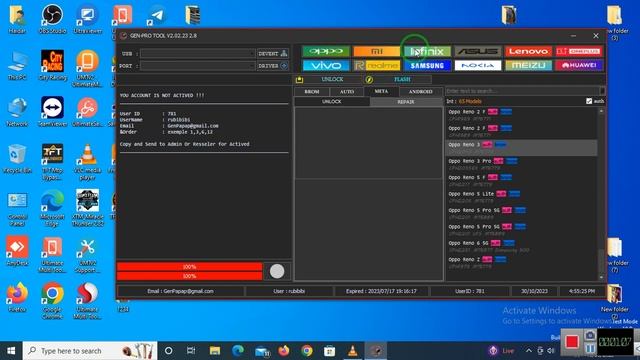
Task: Select Oppo Reno 3 in model list
Action: 521,148
